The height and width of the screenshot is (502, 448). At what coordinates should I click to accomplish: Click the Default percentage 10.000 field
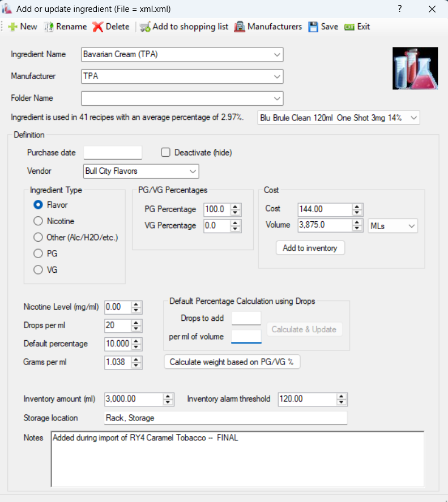tap(118, 344)
